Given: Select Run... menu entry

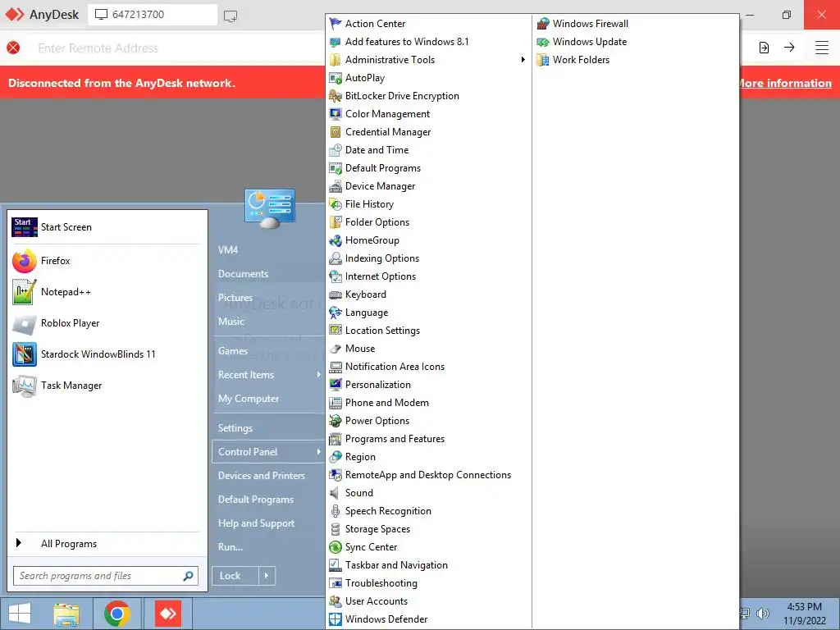Looking at the screenshot, I should pos(231,547).
